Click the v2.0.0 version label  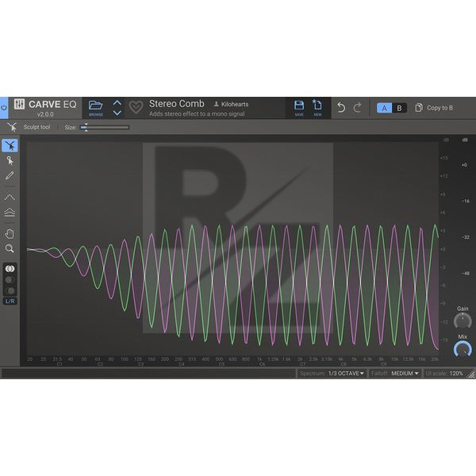[x=45, y=114]
